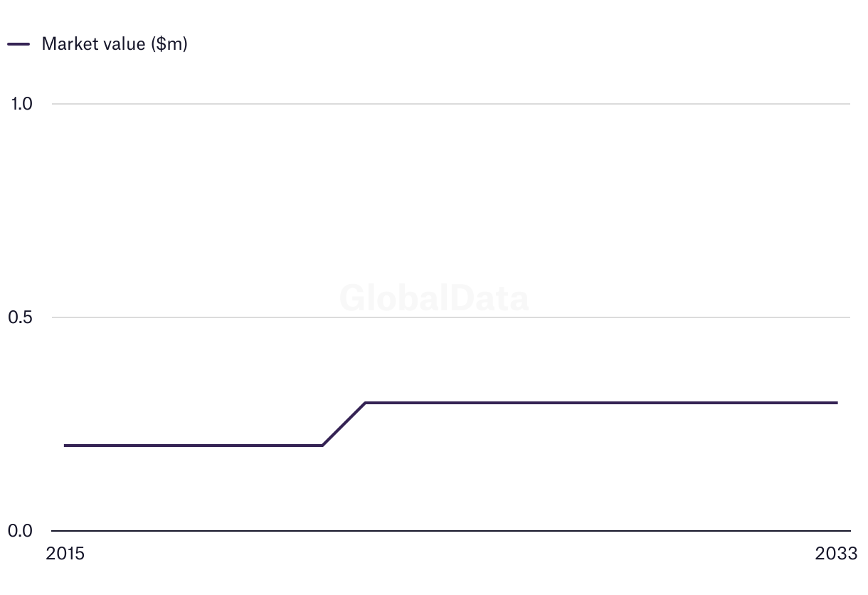
Task: Click the line's starting point at 2015
Action: coord(65,446)
